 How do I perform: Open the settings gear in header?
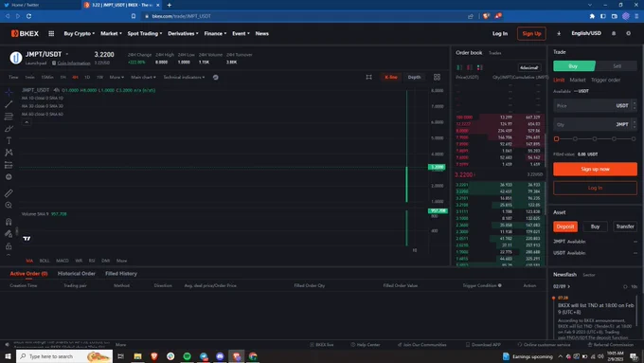pos(629,34)
